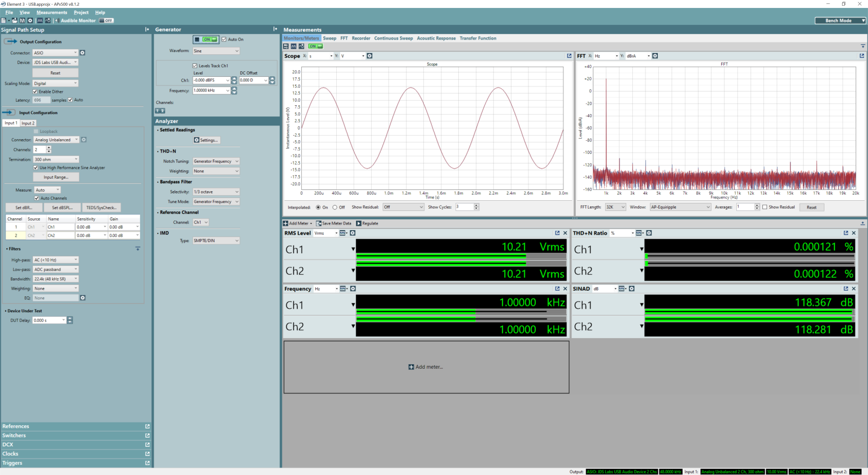The image size is (868, 475).
Task: Open the Measurements menu
Action: tap(52, 12)
